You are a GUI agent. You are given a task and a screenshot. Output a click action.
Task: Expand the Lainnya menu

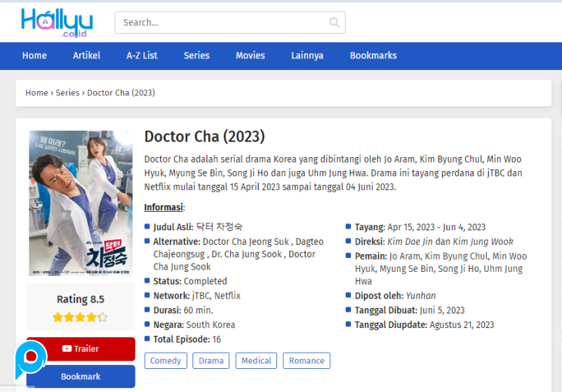click(307, 55)
